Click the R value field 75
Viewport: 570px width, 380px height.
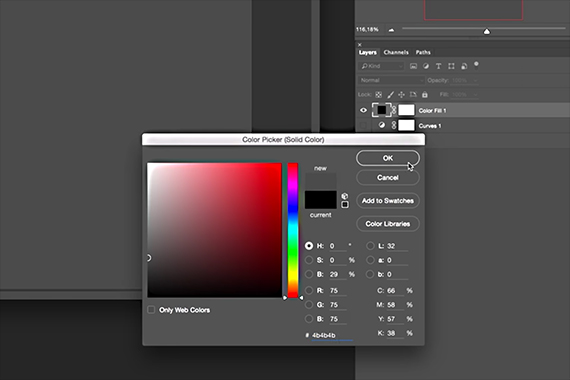(x=338, y=291)
